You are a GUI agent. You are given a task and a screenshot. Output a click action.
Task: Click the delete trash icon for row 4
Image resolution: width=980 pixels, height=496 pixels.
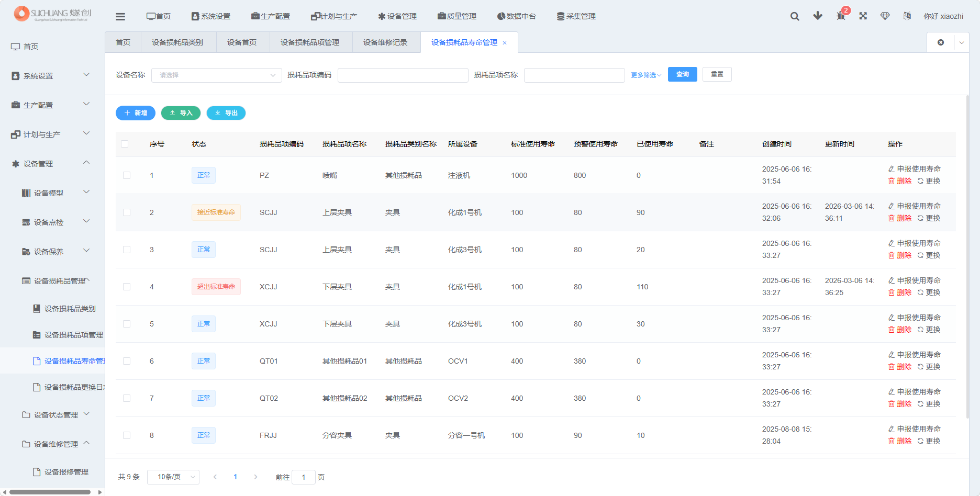(892, 292)
